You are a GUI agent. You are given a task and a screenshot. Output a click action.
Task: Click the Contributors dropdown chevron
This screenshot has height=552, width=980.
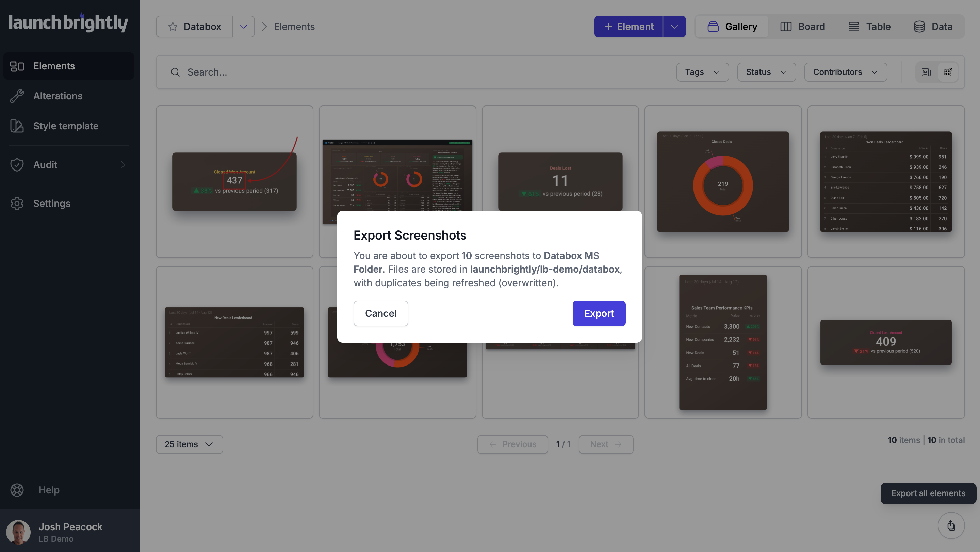point(874,72)
